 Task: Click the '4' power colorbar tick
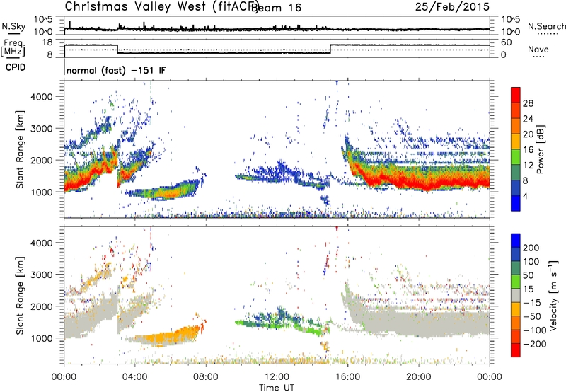pos(525,196)
